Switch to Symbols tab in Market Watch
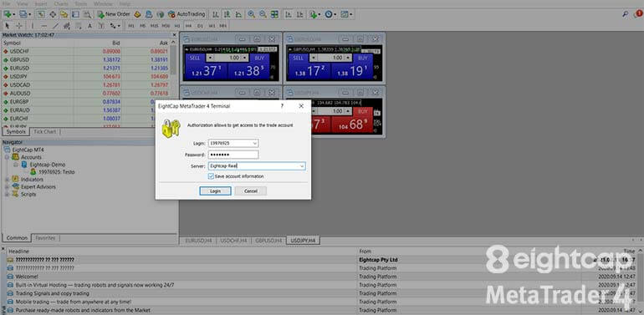644x315 pixels. click(x=16, y=132)
